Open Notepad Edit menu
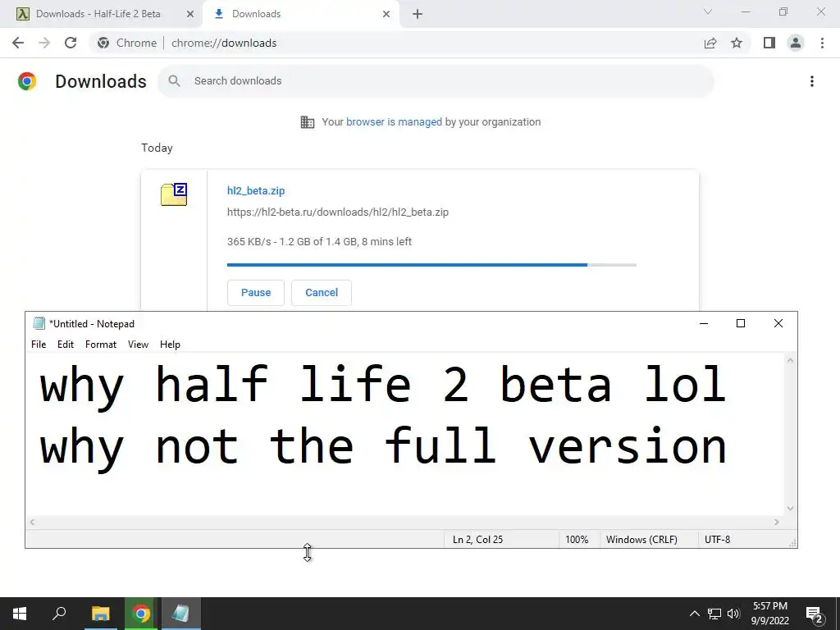The width and height of the screenshot is (840, 630). tap(66, 345)
